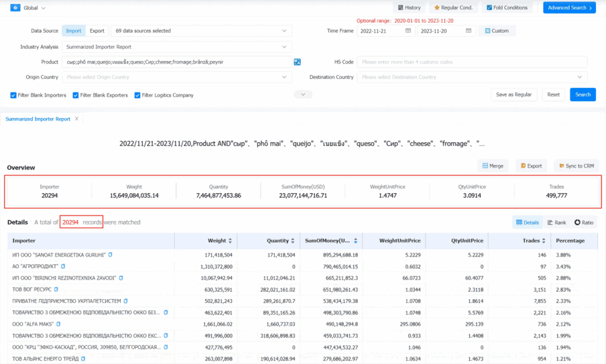Image resolution: width=606 pixels, height=364 pixels.
Task: Copy icon next to ТОВ АЛЬЯНС ЕНЕРГО ТРЕЙД
Action: [x=83, y=359]
